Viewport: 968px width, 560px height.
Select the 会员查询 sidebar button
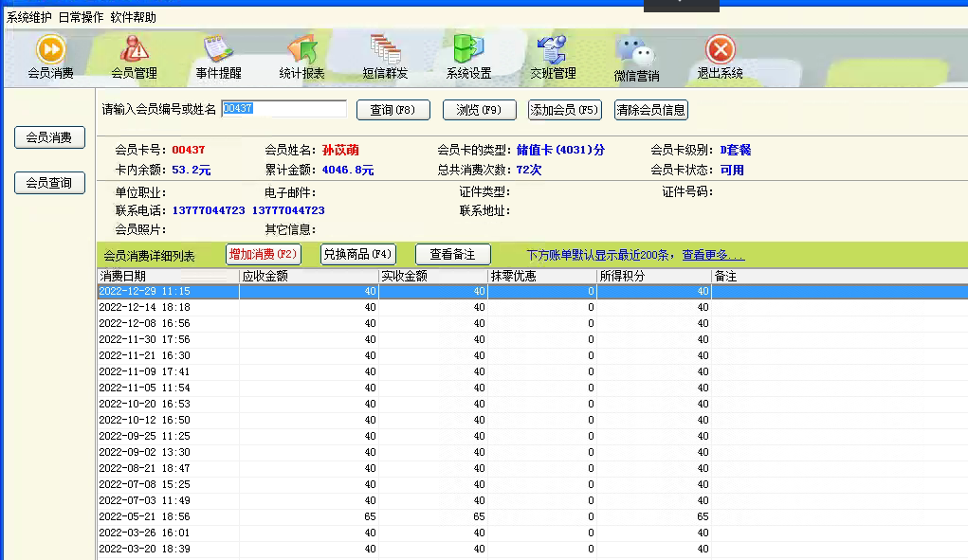(49, 183)
